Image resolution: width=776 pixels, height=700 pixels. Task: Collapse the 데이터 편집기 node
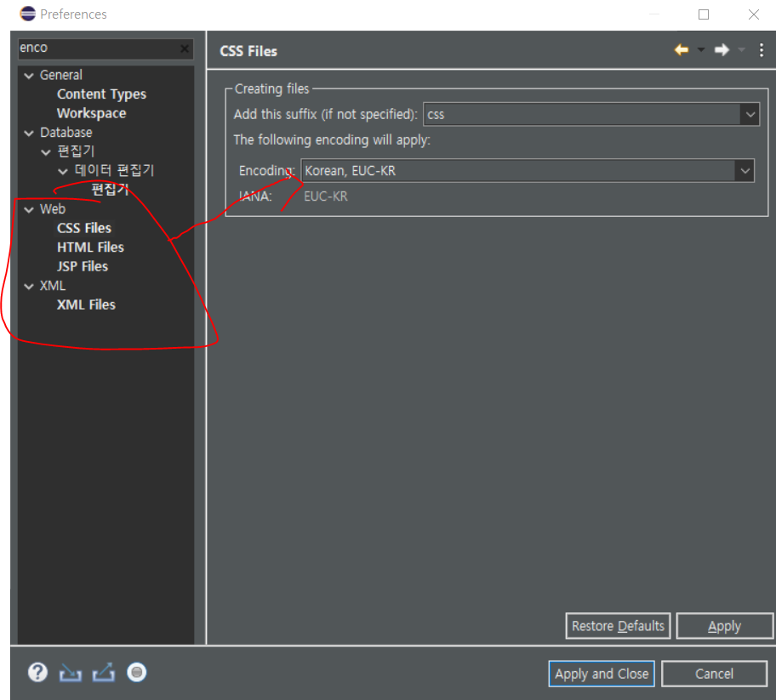(x=63, y=172)
